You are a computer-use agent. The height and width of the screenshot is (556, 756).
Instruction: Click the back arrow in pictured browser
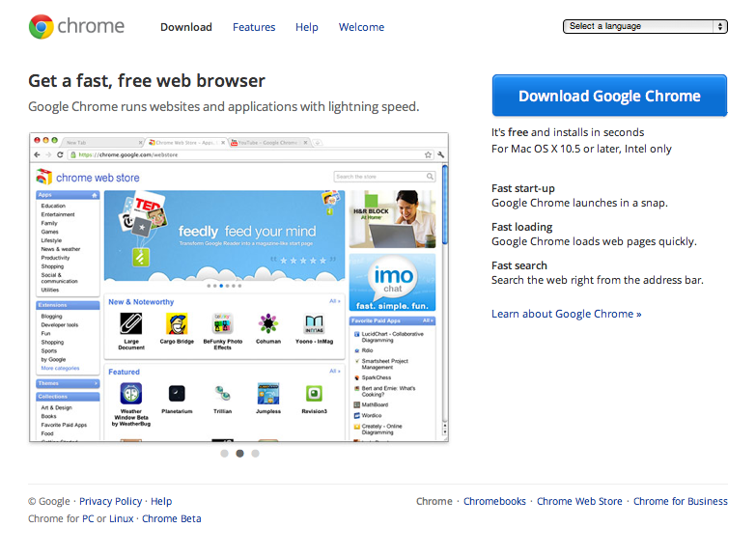(x=37, y=154)
